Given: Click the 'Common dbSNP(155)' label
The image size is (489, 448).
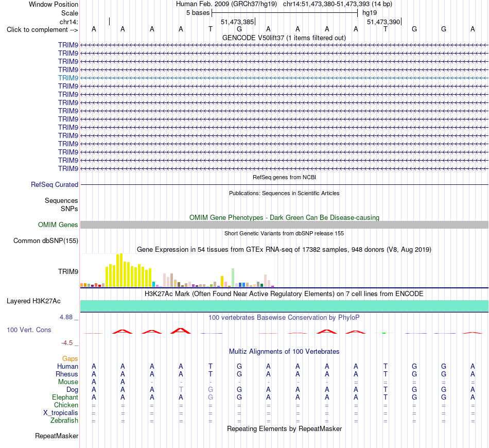Looking at the screenshot, I should click(x=45, y=240).
